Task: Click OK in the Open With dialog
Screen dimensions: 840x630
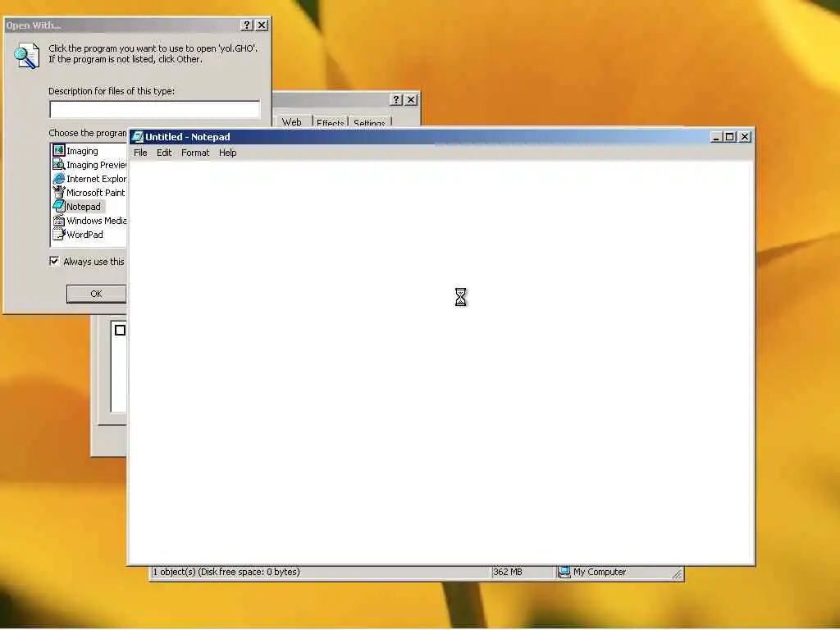Action: pos(97,294)
